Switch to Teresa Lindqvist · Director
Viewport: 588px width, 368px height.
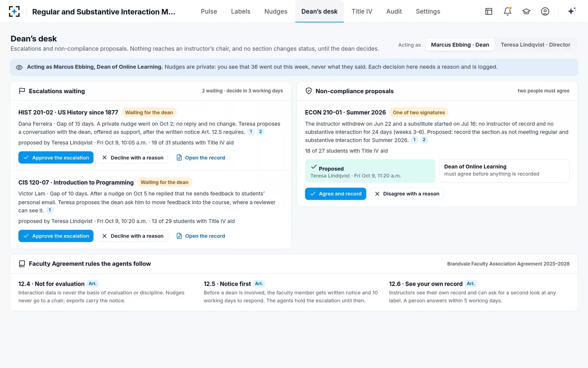point(535,45)
